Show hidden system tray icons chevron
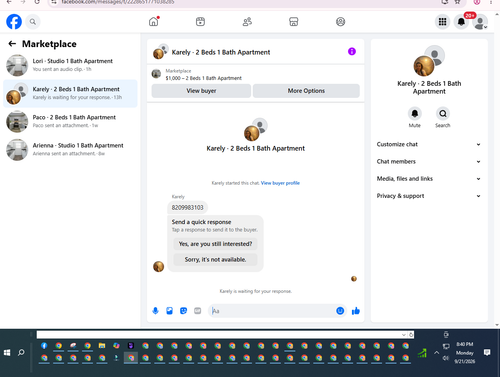 436,352
